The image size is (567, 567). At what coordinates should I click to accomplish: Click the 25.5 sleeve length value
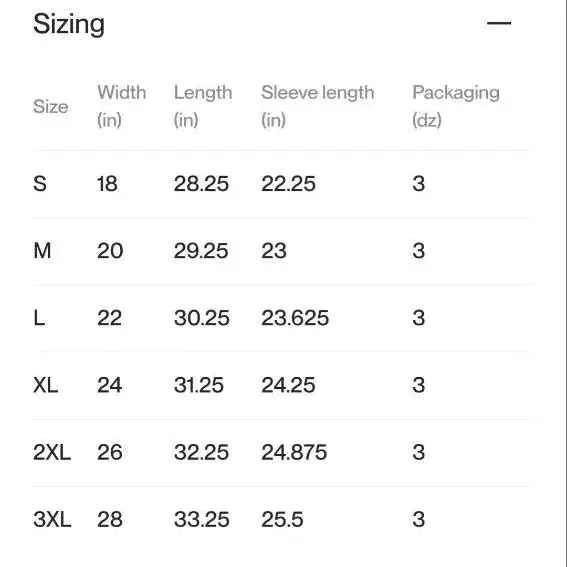click(282, 520)
